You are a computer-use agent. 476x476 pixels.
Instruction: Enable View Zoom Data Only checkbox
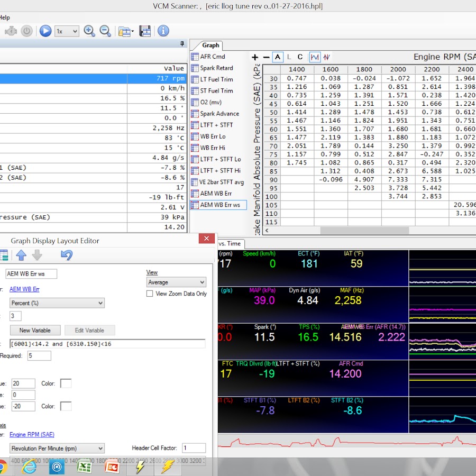[x=150, y=294]
